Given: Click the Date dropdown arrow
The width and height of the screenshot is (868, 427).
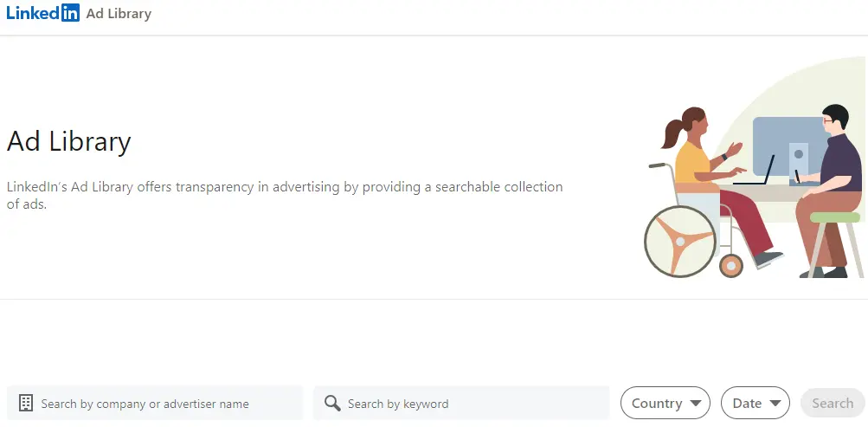Looking at the screenshot, I should [775, 404].
